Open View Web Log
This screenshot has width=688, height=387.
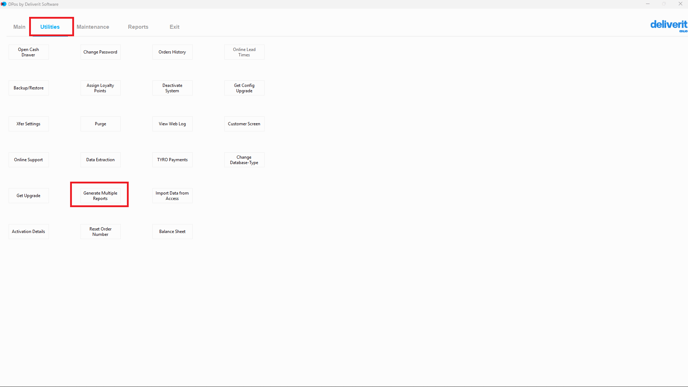point(172,124)
